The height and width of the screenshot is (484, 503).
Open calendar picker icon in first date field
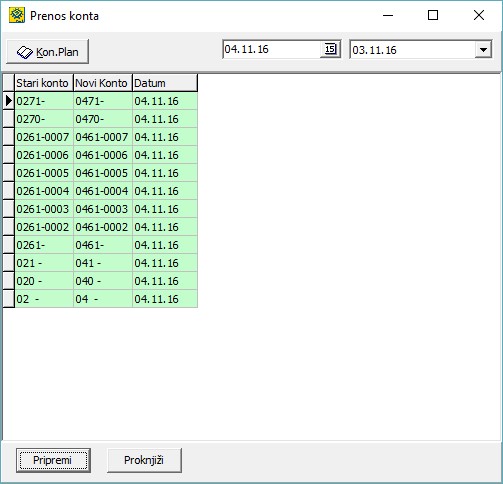point(330,49)
